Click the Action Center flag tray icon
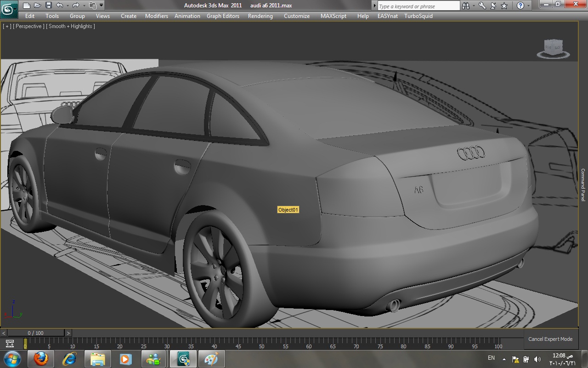 pyautogui.click(x=515, y=359)
